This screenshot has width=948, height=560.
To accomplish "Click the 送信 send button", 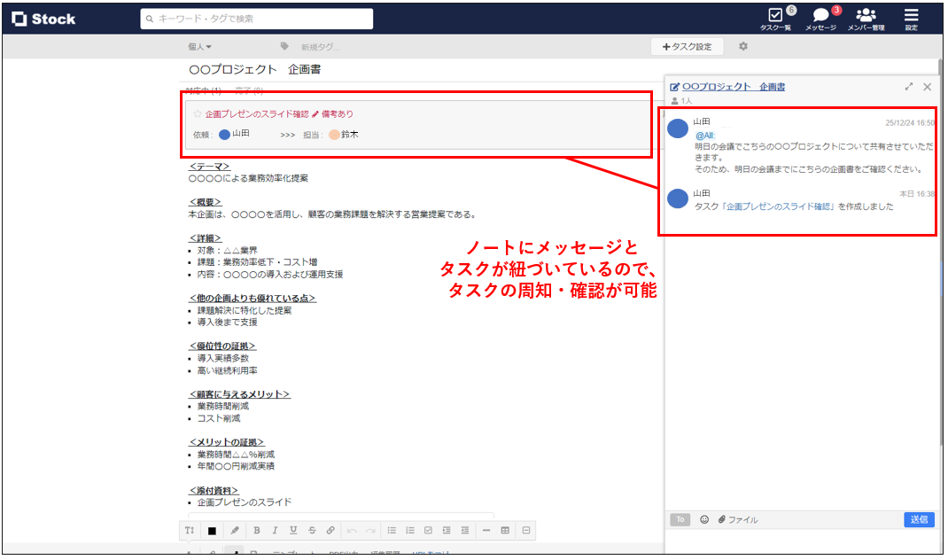I will 919,520.
